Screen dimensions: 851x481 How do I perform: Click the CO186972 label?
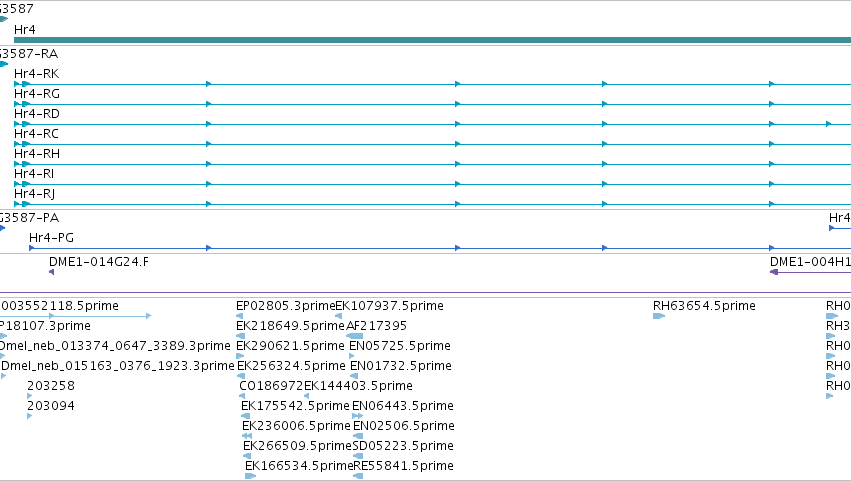click(x=271, y=387)
